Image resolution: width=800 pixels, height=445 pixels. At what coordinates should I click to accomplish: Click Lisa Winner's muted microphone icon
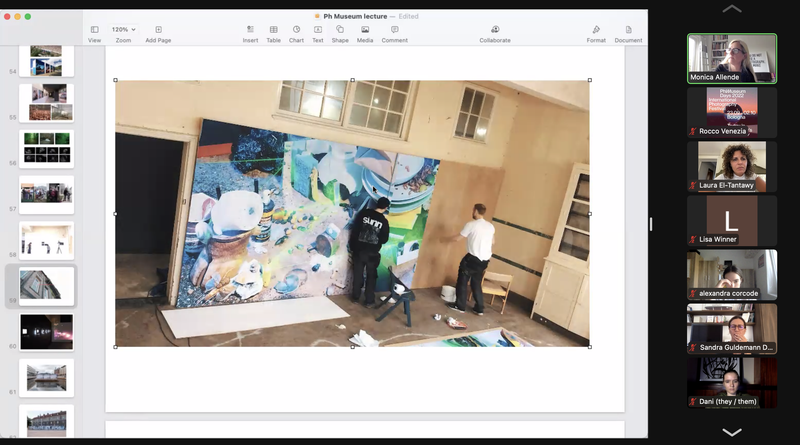[693, 239]
